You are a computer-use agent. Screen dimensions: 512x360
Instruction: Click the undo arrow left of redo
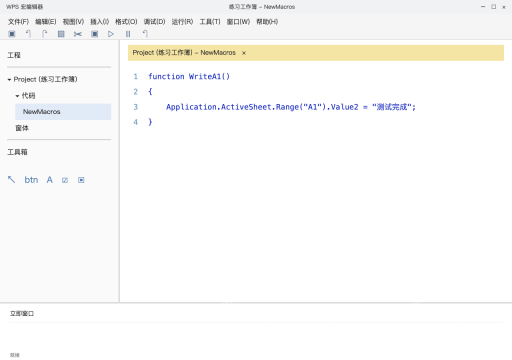(29, 34)
